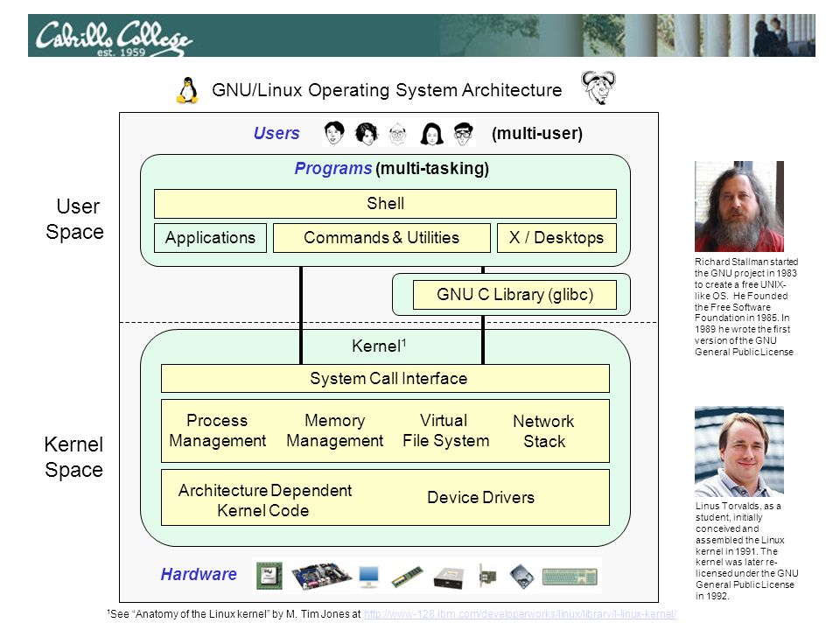
Task: Click the Architecture Dependent Kernel Code text
Action: [x=264, y=500]
